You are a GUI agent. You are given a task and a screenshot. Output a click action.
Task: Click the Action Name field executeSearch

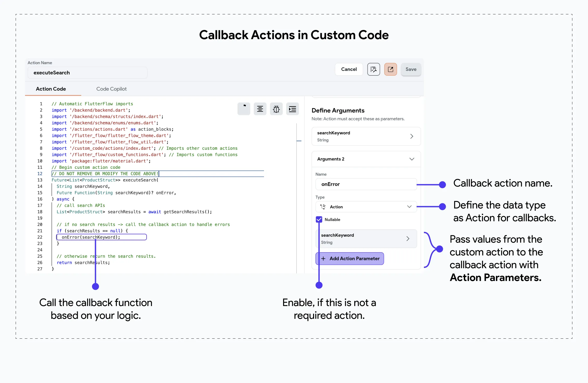(x=87, y=73)
